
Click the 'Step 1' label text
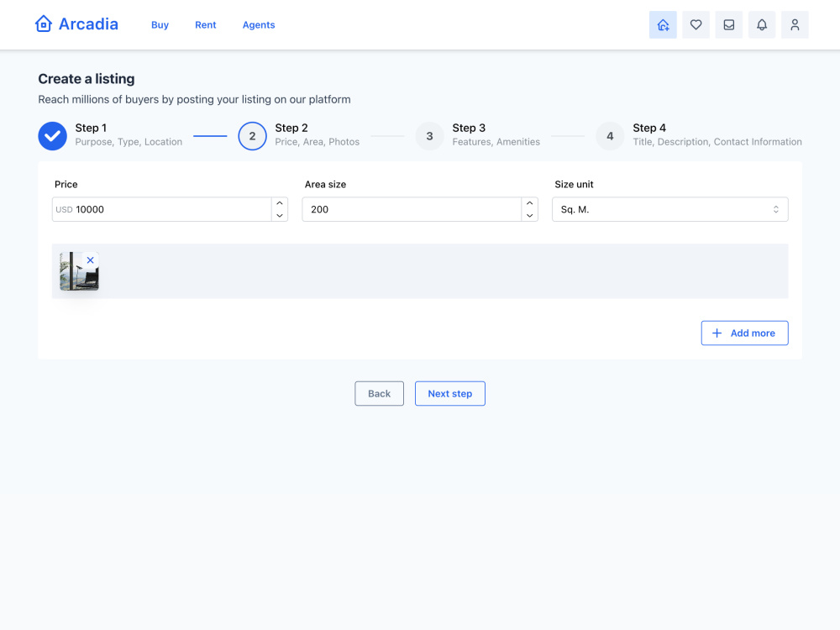tap(91, 128)
